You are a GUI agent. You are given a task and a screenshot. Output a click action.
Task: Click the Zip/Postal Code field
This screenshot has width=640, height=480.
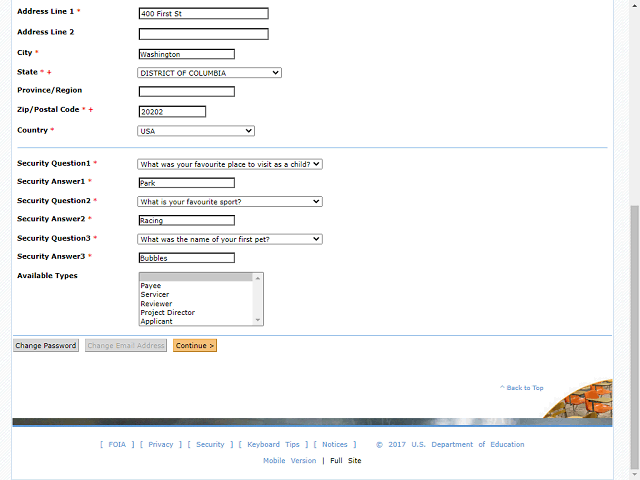pyautogui.click(x=172, y=111)
